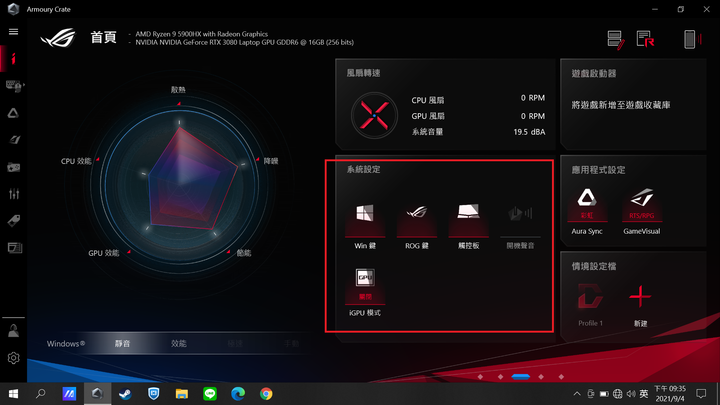The height and width of the screenshot is (405, 720).
Task: Switch to the Windows® operating mode
Action: (66, 343)
